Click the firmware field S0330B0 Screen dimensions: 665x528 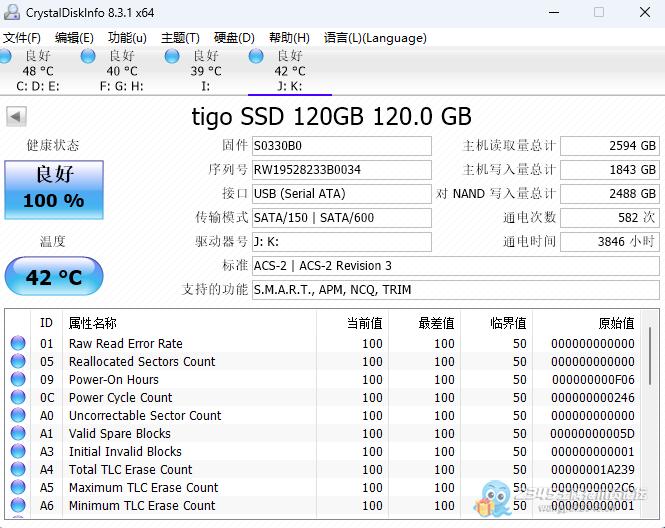(342, 146)
